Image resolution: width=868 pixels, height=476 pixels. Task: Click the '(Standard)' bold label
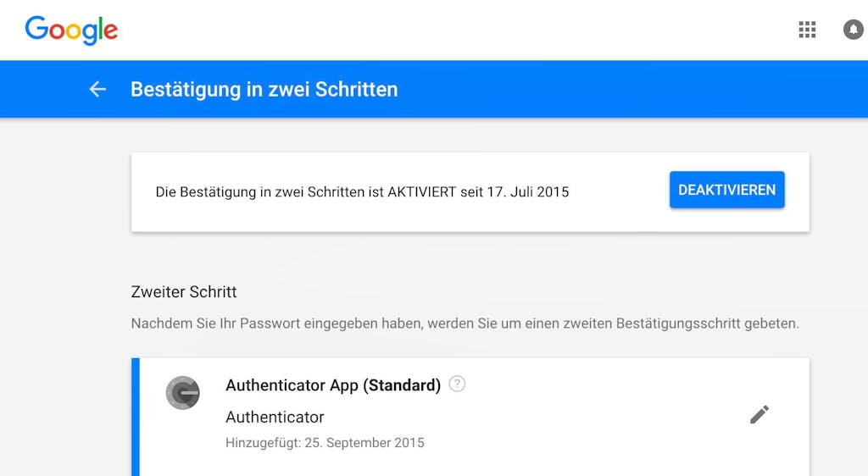pyautogui.click(x=402, y=385)
